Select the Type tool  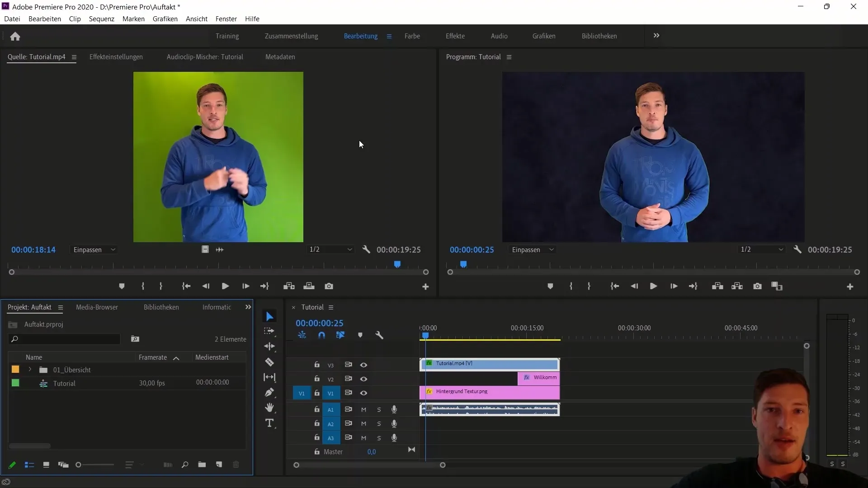point(269,423)
